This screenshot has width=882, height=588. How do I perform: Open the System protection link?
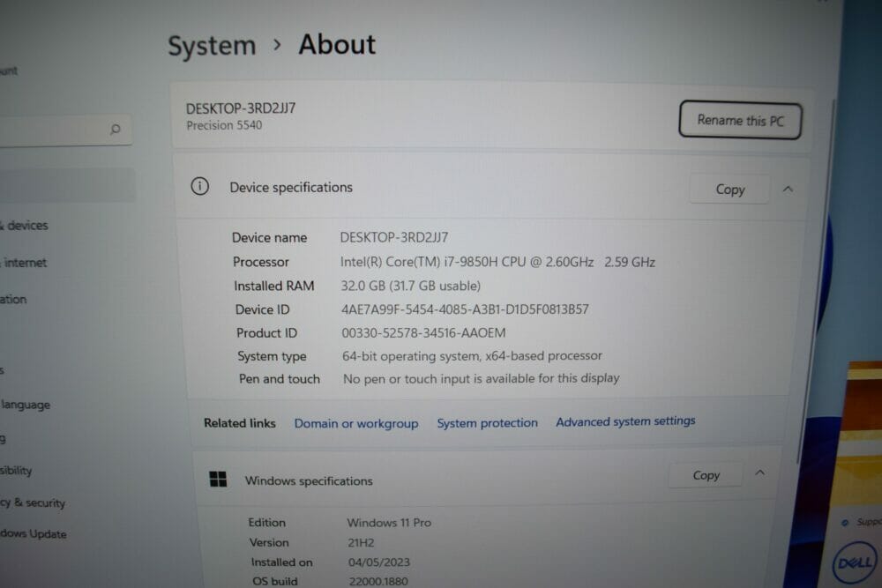pos(487,423)
